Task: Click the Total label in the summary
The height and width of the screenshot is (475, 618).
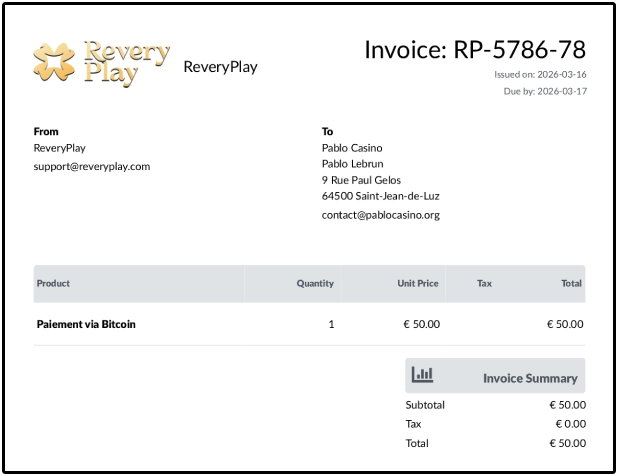Action: point(417,443)
